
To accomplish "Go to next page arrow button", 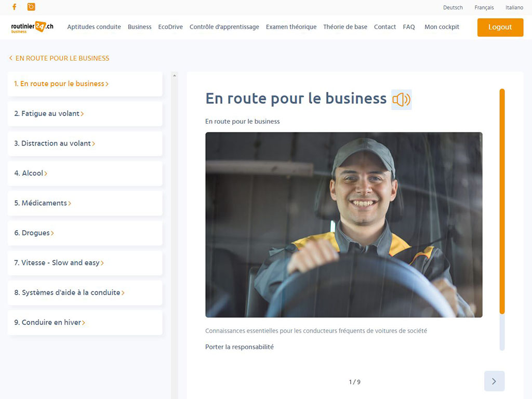I will [x=494, y=381].
